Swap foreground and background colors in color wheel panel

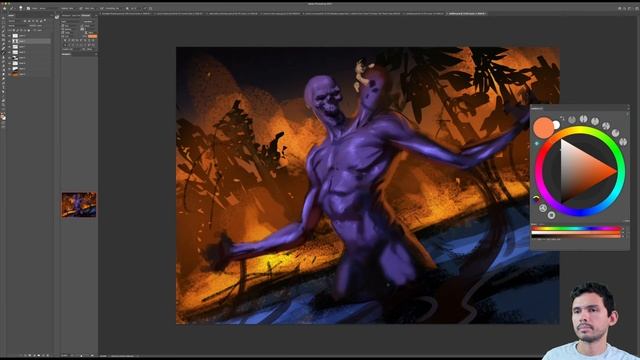(x=562, y=118)
